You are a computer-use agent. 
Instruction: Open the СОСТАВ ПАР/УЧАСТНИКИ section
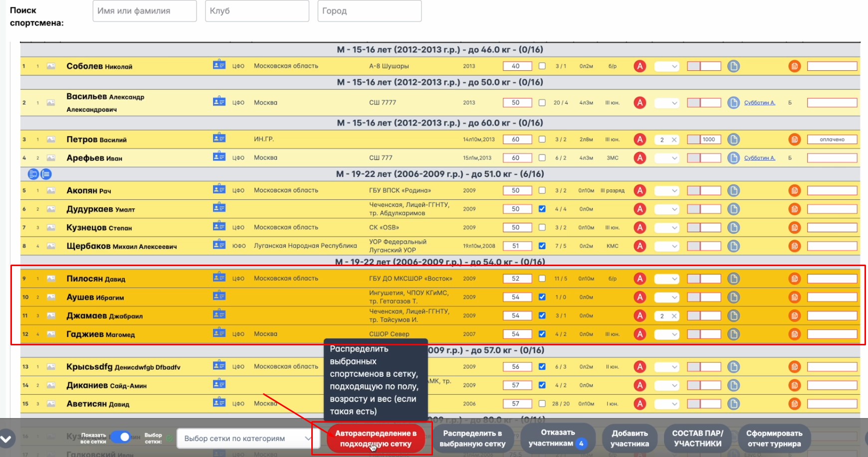coord(697,438)
